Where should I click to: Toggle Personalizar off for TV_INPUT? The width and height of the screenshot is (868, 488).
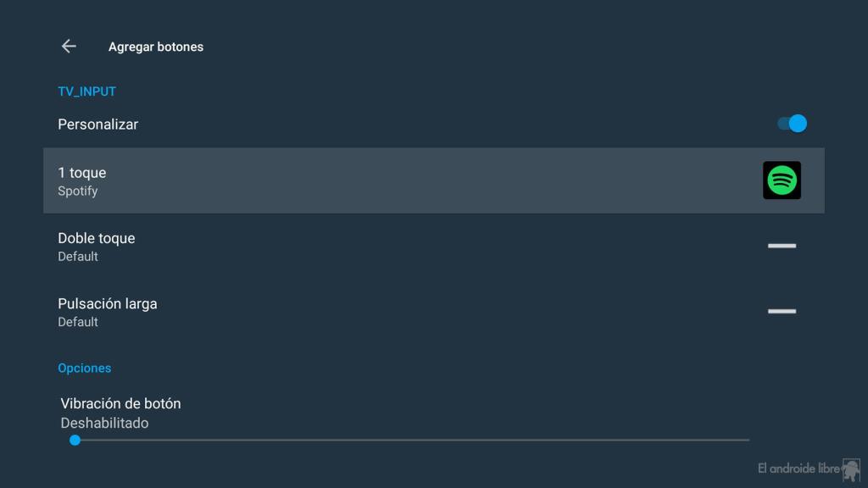tap(792, 123)
